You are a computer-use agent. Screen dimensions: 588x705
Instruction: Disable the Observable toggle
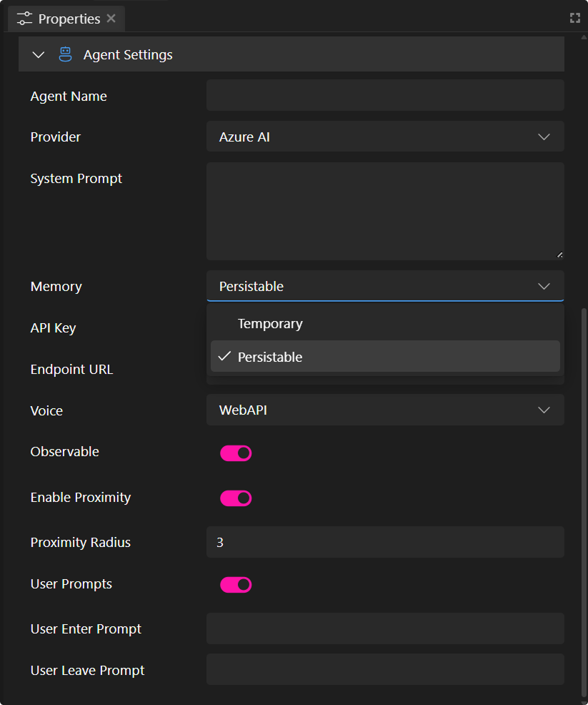point(236,453)
